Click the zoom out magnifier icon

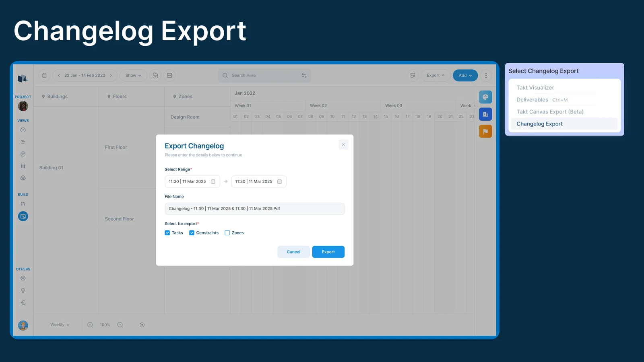120,325
